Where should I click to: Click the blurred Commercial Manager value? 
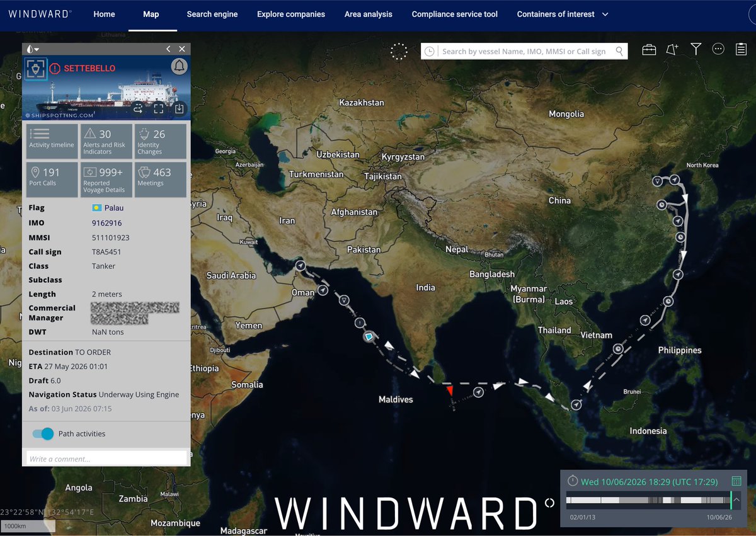pos(135,312)
